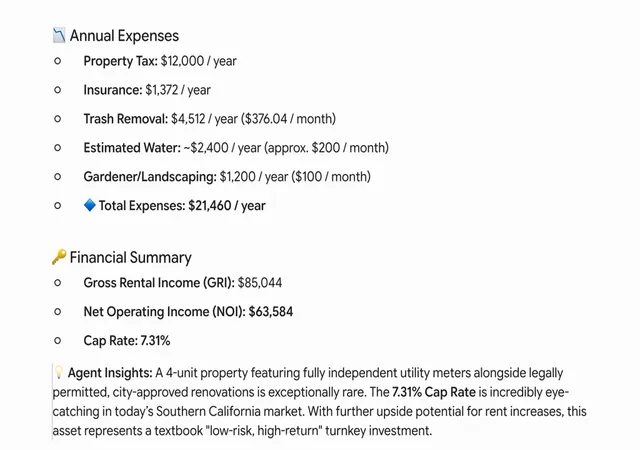The height and width of the screenshot is (450, 640).
Task: Click the bullet circle beside Property Tax
Action: coord(58,61)
